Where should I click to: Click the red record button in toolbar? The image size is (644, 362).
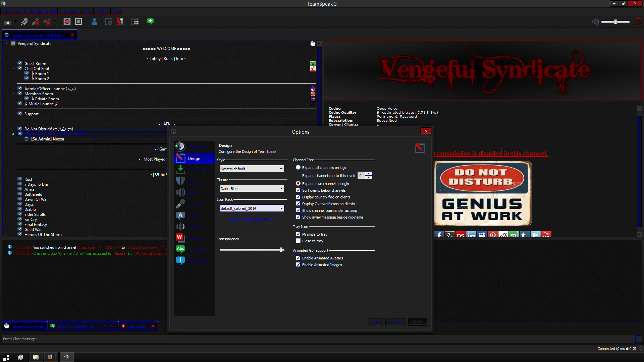[67, 21]
